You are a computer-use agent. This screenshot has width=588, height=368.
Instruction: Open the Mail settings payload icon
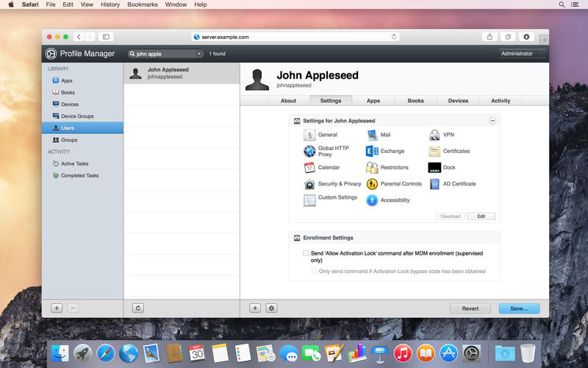point(372,135)
